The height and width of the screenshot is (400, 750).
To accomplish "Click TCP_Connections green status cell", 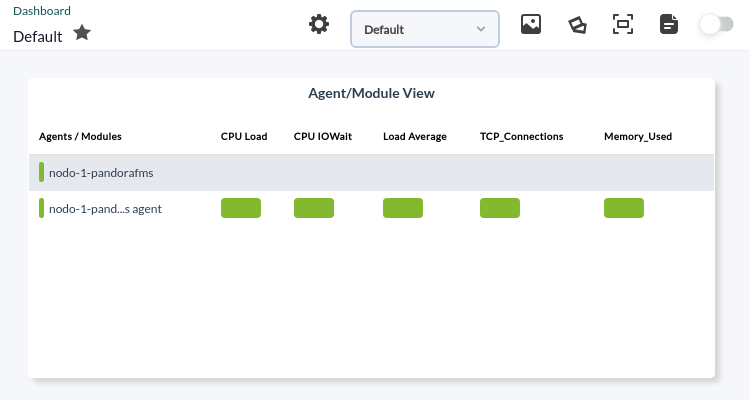I will click(500, 208).
